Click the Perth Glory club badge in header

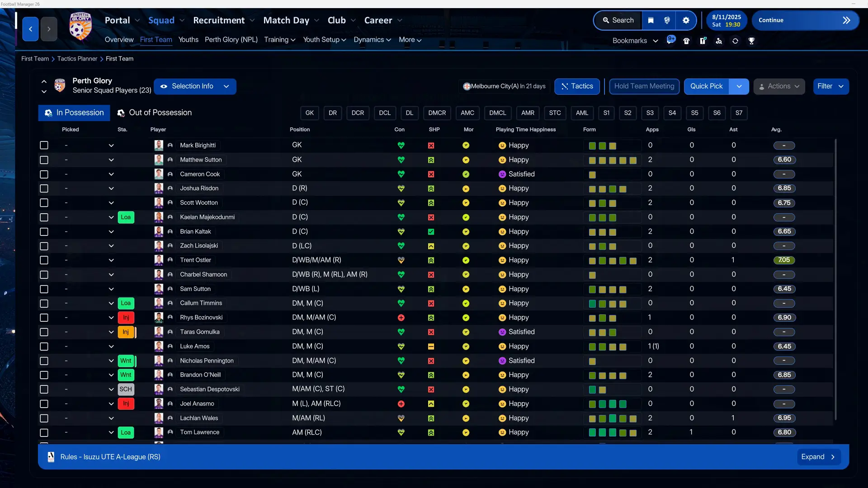pyautogui.click(x=80, y=26)
